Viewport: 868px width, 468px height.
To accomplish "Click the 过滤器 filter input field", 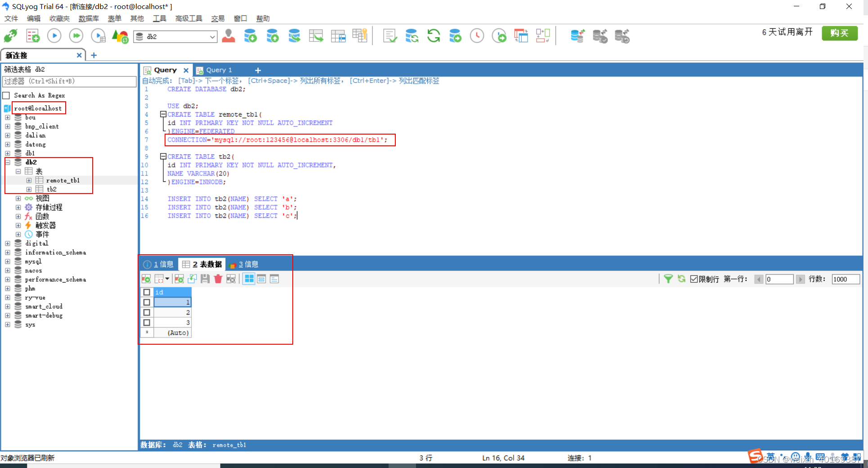I will click(69, 81).
